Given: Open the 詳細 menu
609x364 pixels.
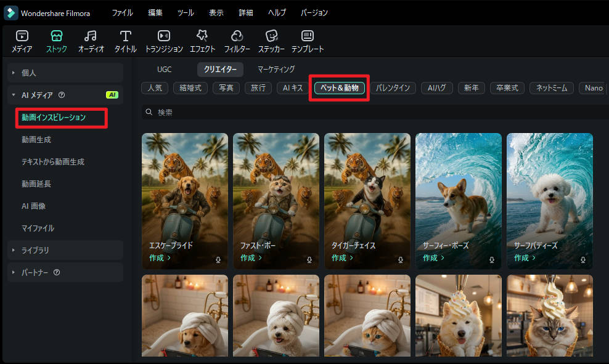Looking at the screenshot, I should (246, 13).
